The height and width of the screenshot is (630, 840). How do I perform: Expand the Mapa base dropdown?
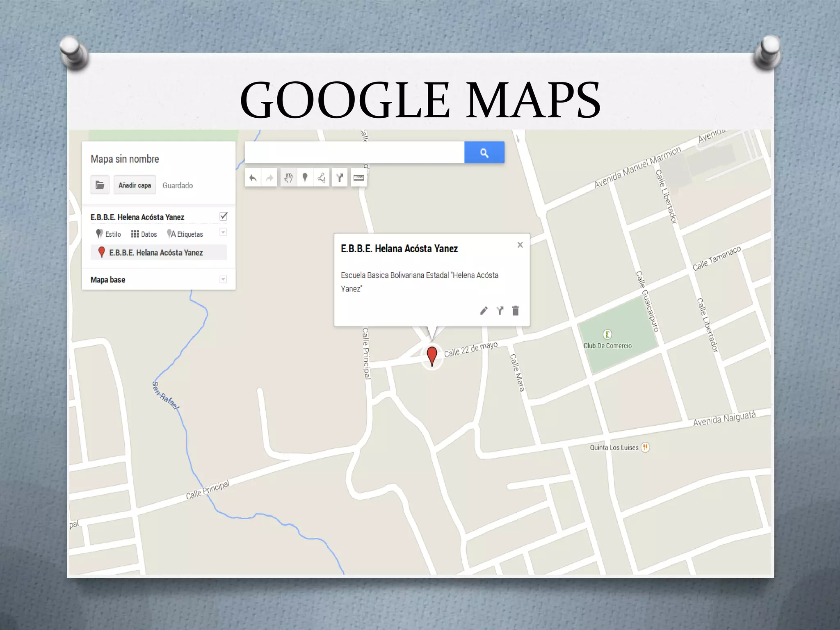(x=223, y=279)
